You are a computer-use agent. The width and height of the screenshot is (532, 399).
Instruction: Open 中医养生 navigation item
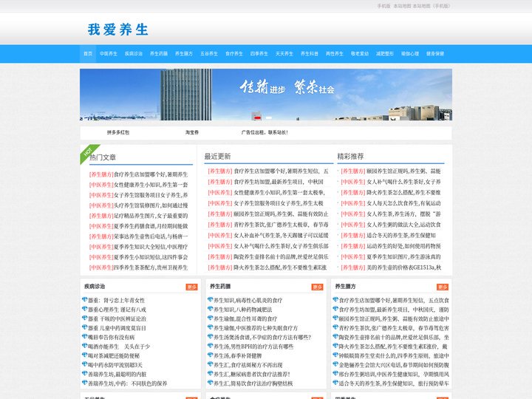(x=109, y=54)
